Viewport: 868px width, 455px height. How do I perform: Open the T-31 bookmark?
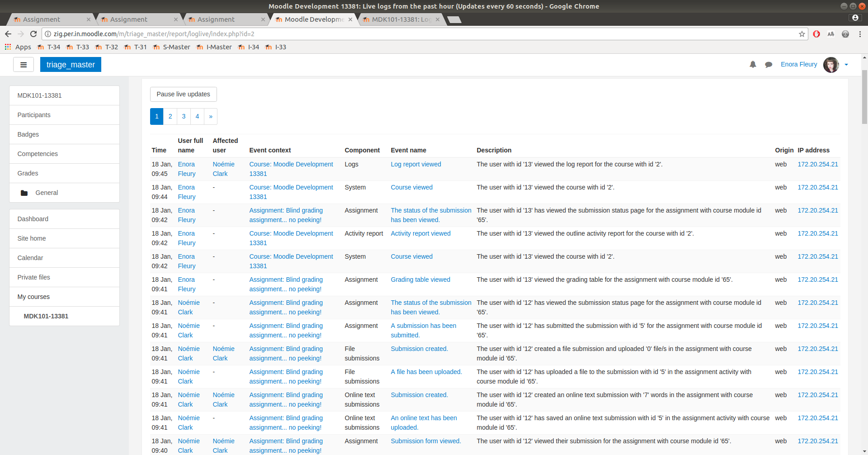(136, 47)
